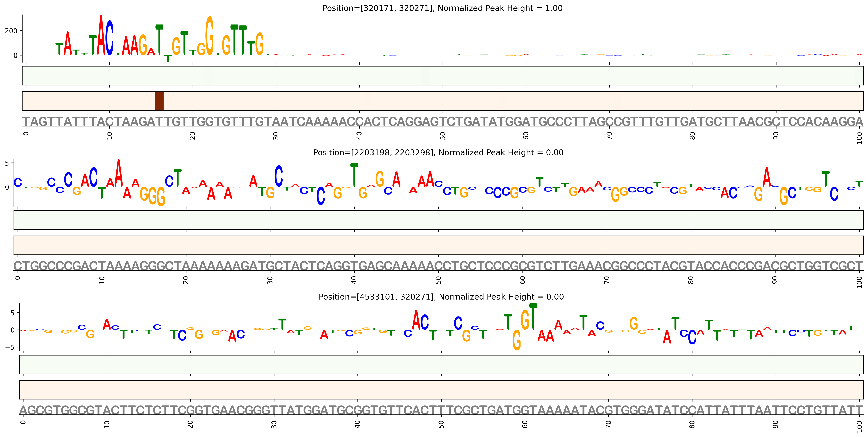Image resolution: width=868 pixels, height=437 pixels.
Task: Click x-axis label '60' of the bottom panel
Action: [525, 425]
